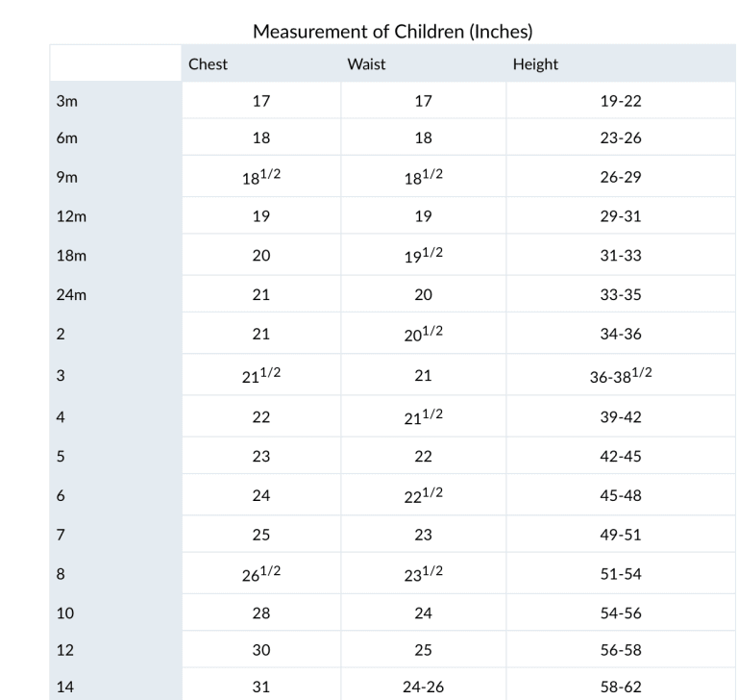Select the 24m size row label
The image size is (738, 700).
point(70,295)
